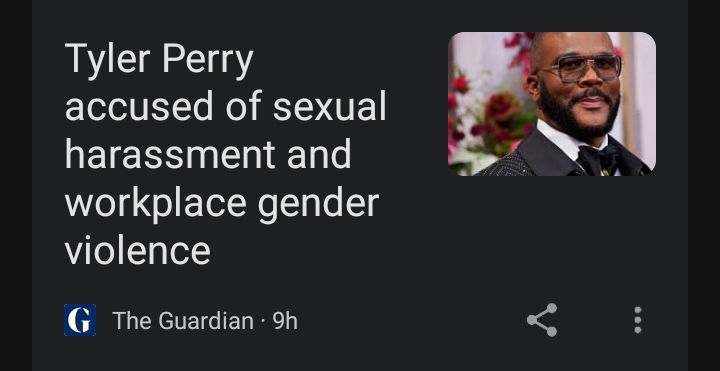Click The Guardian logo icon

80,320
